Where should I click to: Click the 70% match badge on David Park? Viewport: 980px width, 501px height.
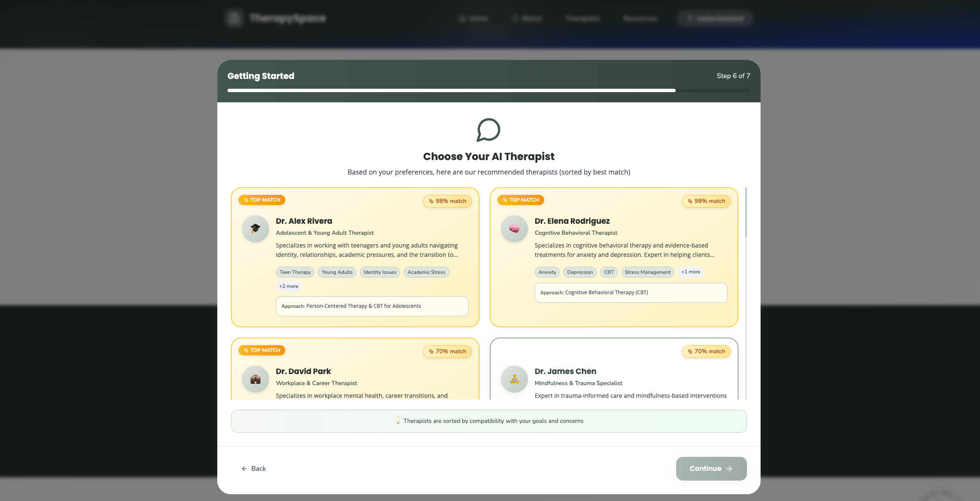click(x=447, y=352)
